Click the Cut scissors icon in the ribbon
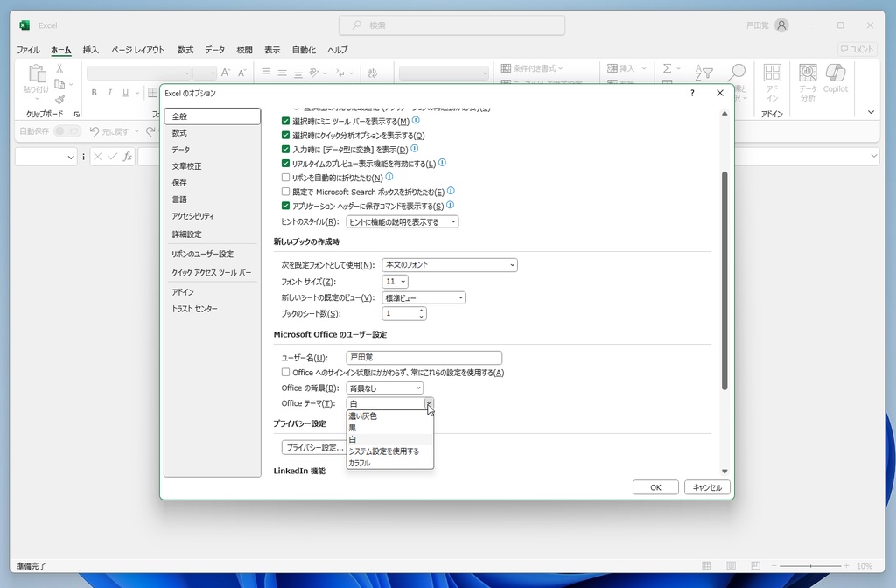This screenshot has width=896, height=588. click(x=59, y=68)
